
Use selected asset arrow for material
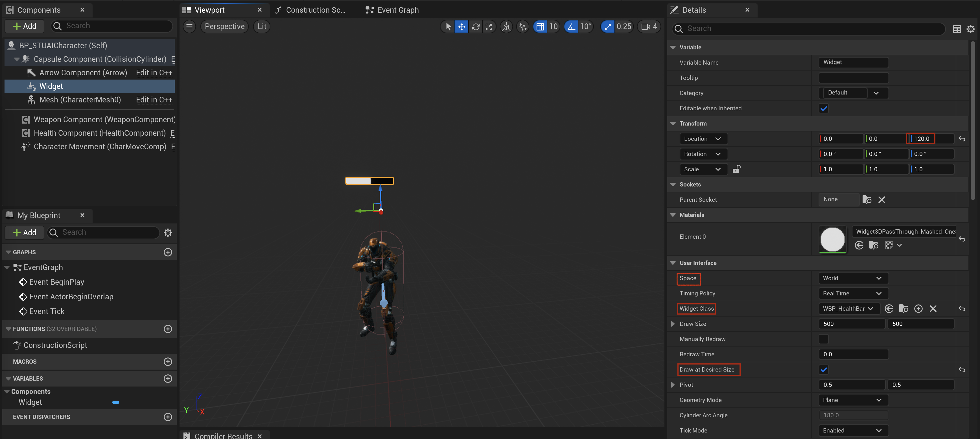(x=859, y=245)
